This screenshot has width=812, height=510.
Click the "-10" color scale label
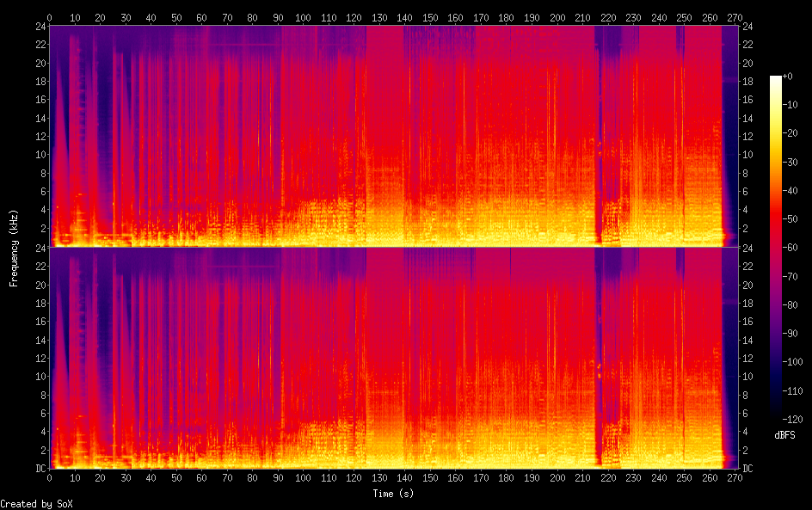click(790, 105)
